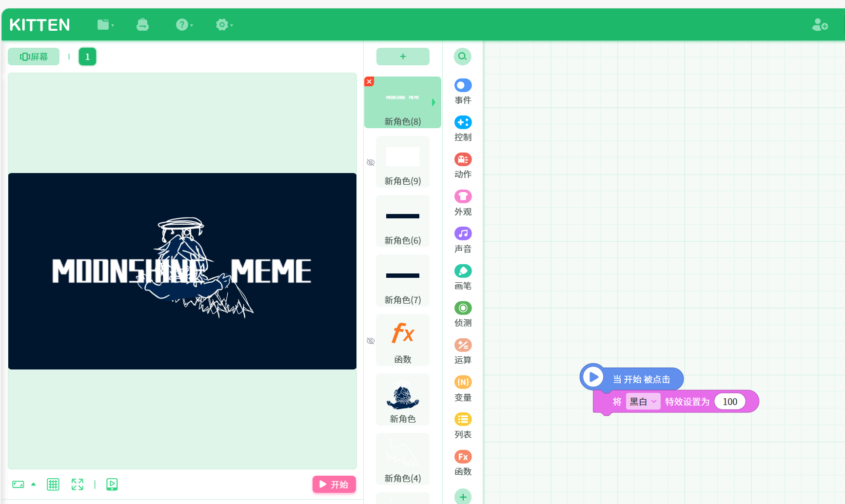Open the 变量 variables block category
This screenshot has width=845, height=504.
pos(463,389)
